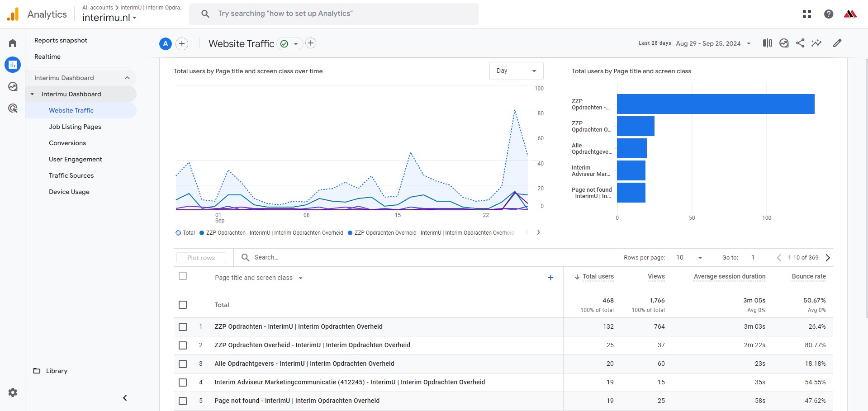Share this report icon
This screenshot has height=411, width=868.
point(800,43)
